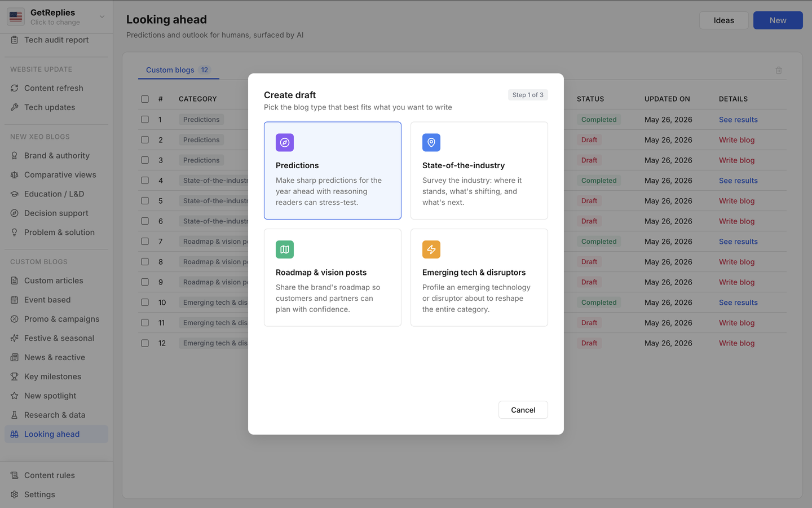
Task: Click the Event based calendar icon
Action: click(x=15, y=300)
